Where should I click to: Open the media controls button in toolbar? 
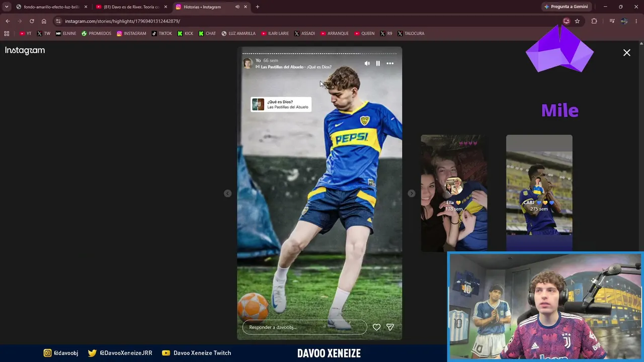coord(612,21)
